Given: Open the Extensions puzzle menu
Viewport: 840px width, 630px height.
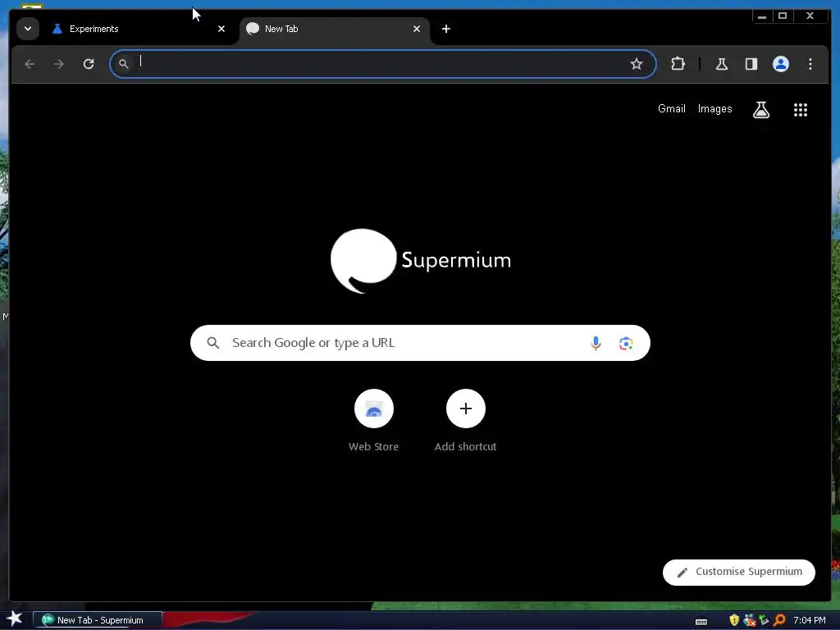Looking at the screenshot, I should (x=678, y=64).
